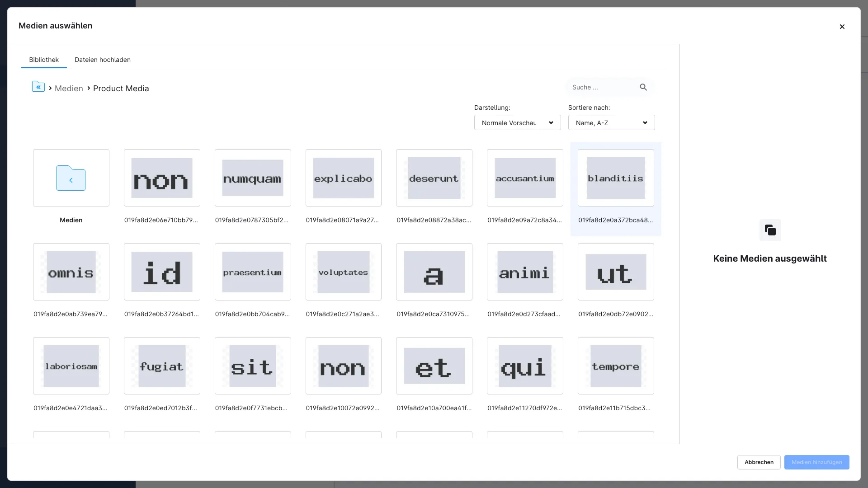Screen dimensions: 868x488
Task: Click the stacked media icon in sidebar
Action: pos(770,230)
